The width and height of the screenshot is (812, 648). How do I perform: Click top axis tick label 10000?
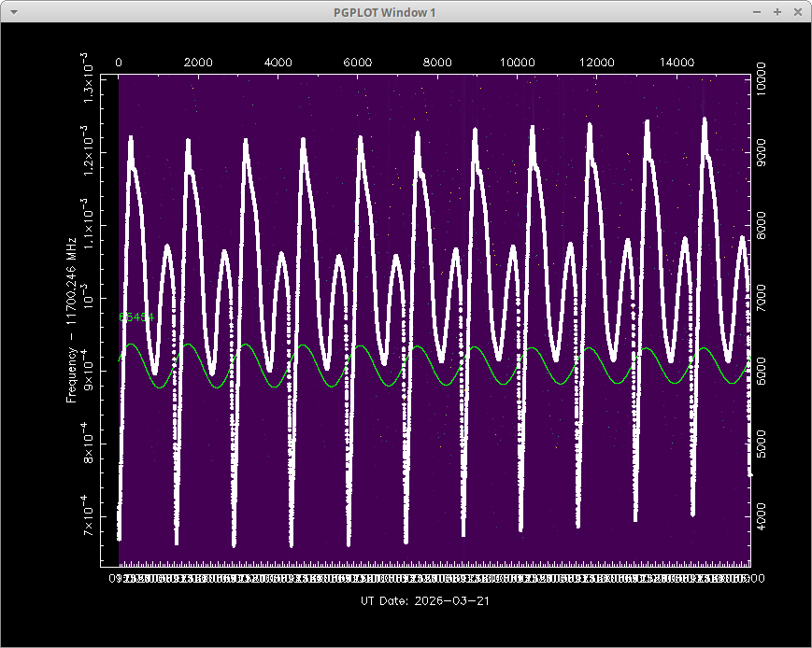tap(518, 63)
